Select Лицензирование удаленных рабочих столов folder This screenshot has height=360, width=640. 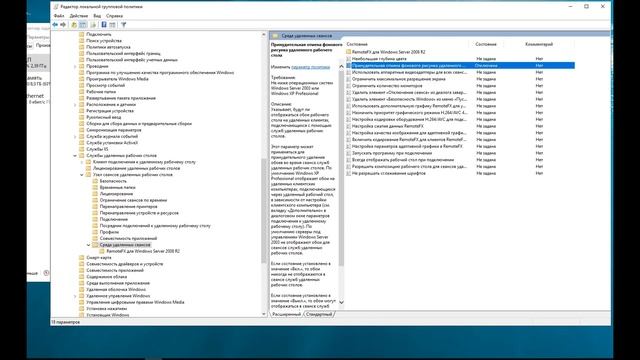point(136,168)
